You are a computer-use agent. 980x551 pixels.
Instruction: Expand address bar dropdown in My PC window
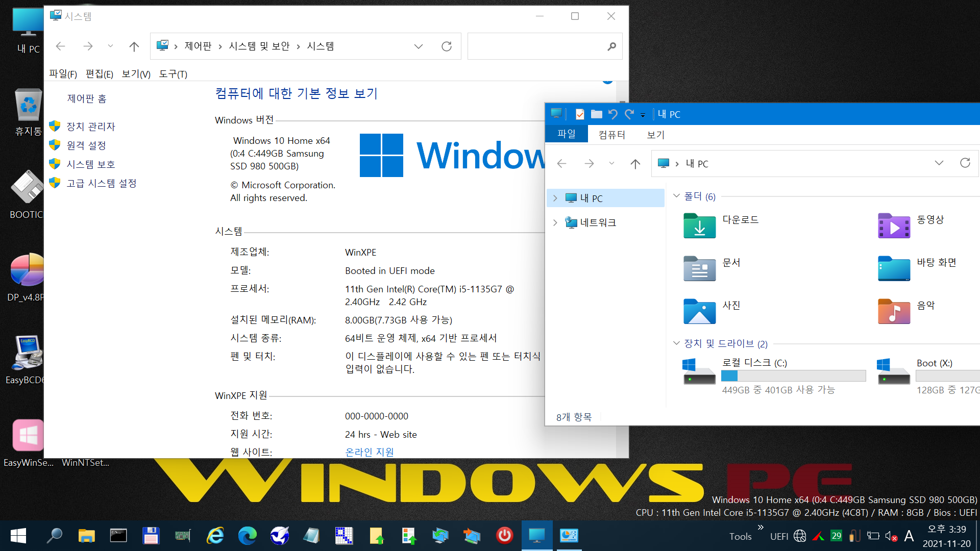(939, 163)
